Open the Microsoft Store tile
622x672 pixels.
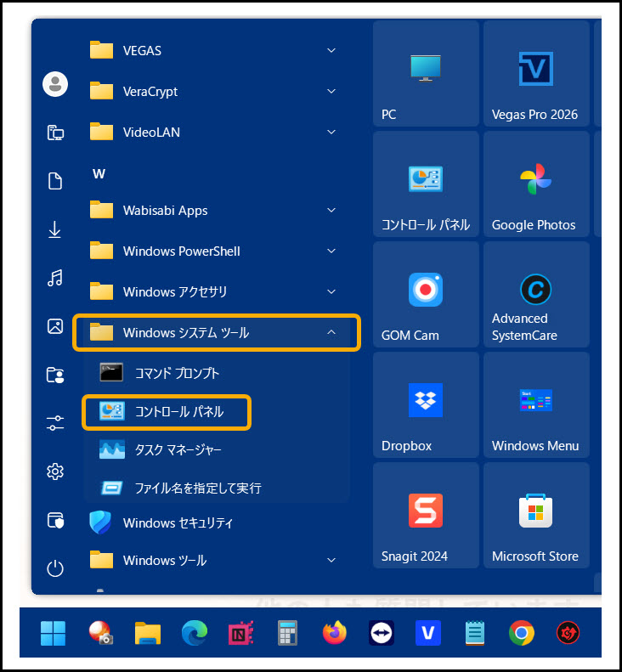click(x=536, y=515)
